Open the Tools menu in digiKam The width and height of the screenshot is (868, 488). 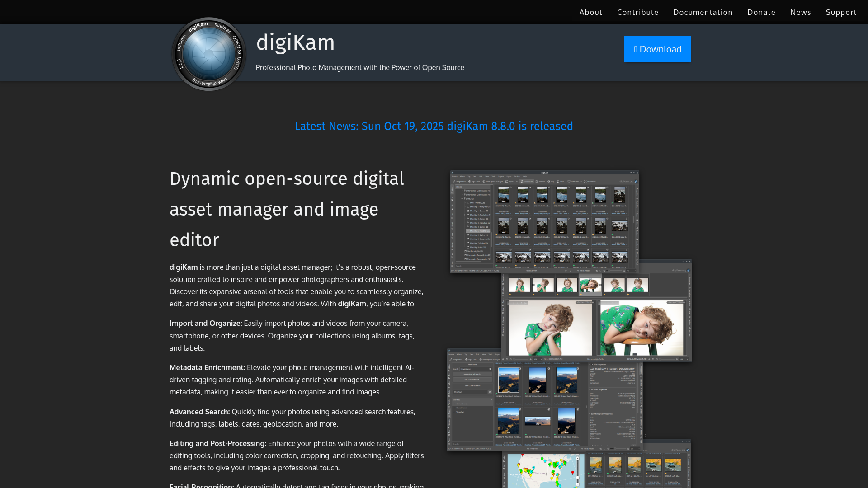pyautogui.click(x=494, y=176)
